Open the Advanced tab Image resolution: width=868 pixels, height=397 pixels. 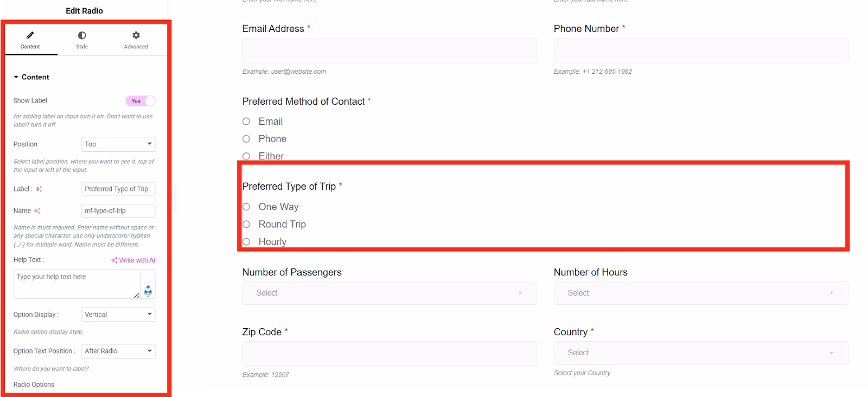click(x=136, y=40)
